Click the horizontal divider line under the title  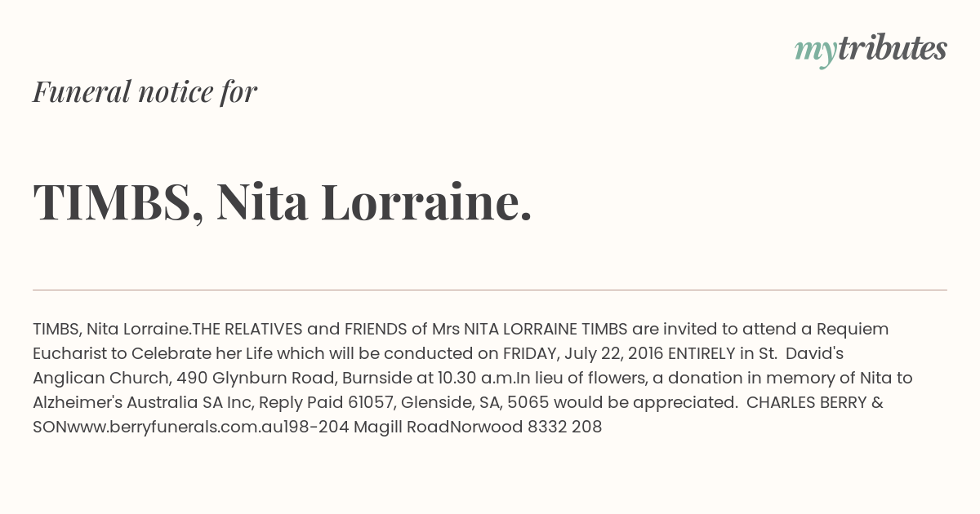coord(490,290)
